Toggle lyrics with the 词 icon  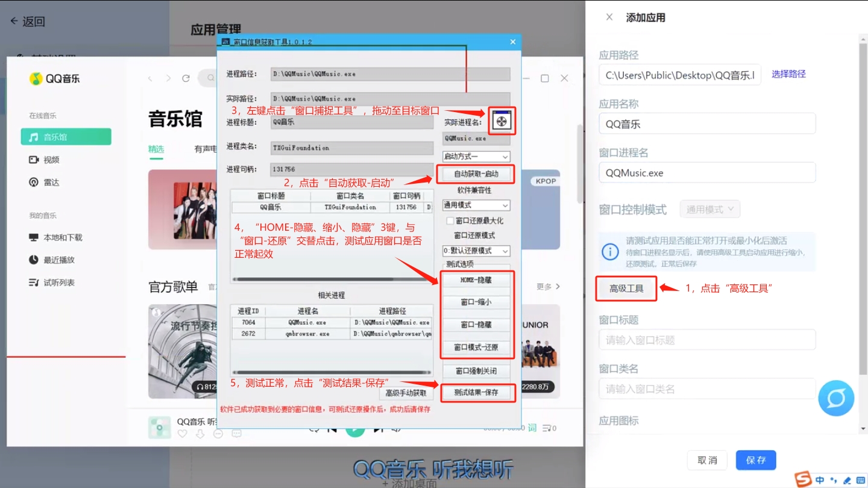[x=532, y=428]
